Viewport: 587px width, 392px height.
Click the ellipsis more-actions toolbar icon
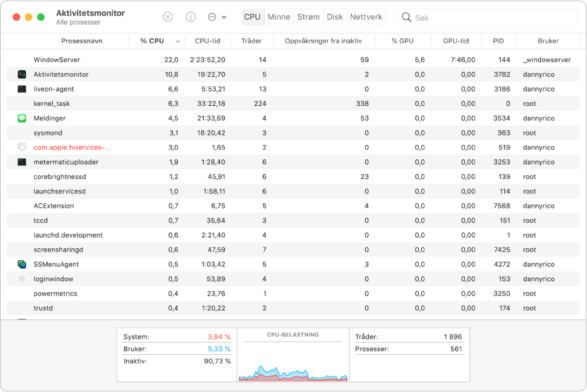pyautogui.click(x=212, y=17)
